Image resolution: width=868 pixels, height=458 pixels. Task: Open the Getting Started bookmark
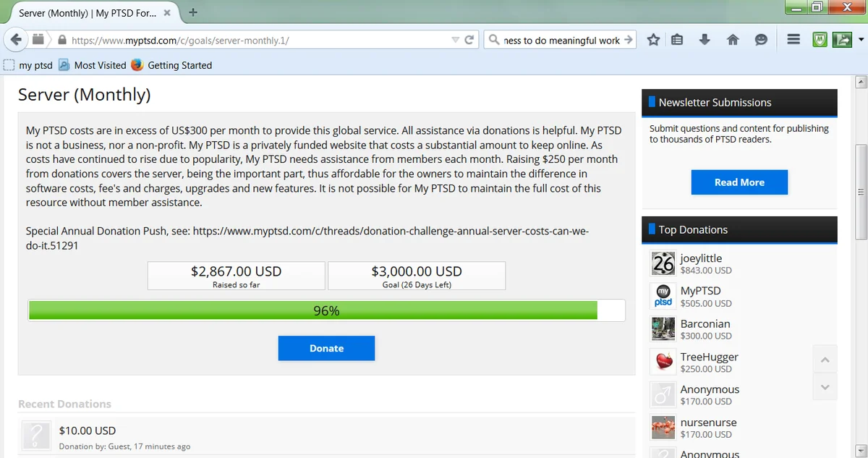point(172,65)
